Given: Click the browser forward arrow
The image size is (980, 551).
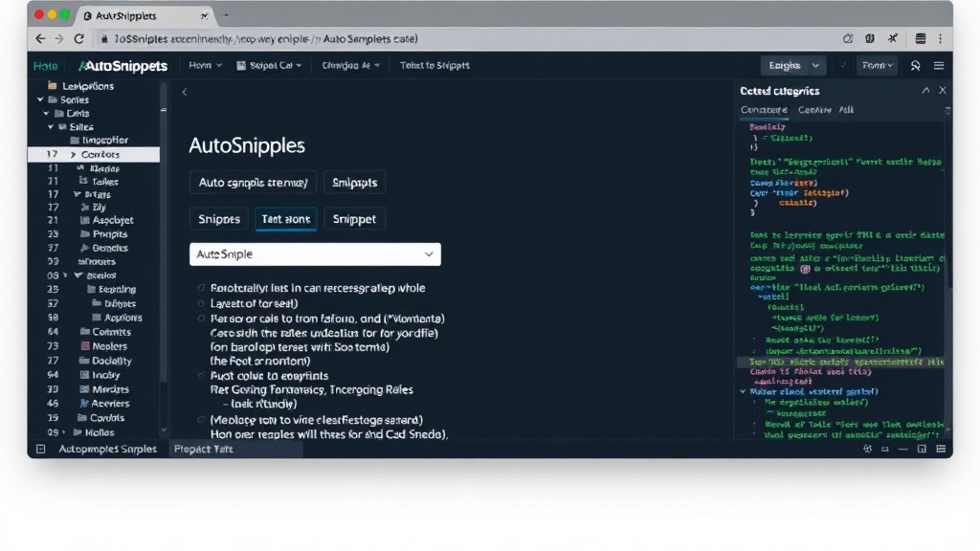Looking at the screenshot, I should coord(59,38).
